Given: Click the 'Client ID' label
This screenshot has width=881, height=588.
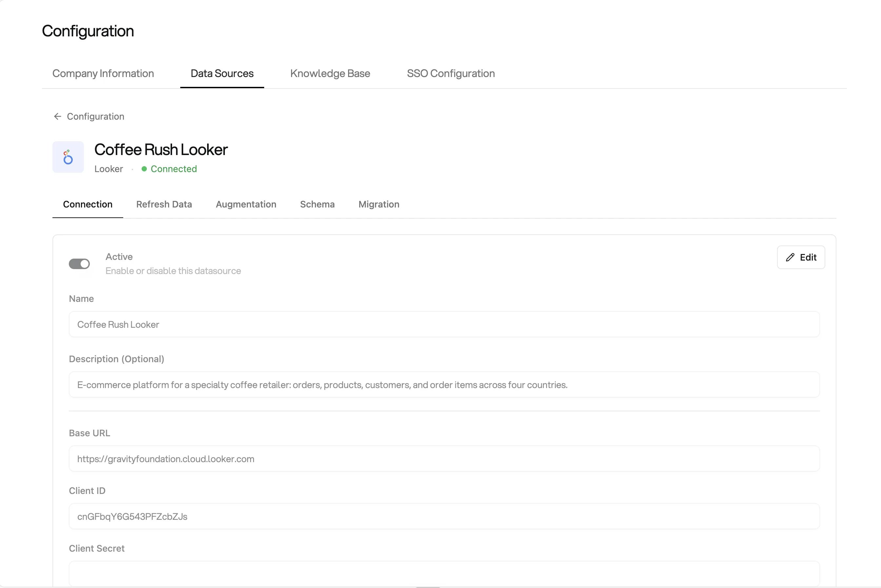Looking at the screenshot, I should pyautogui.click(x=87, y=491).
